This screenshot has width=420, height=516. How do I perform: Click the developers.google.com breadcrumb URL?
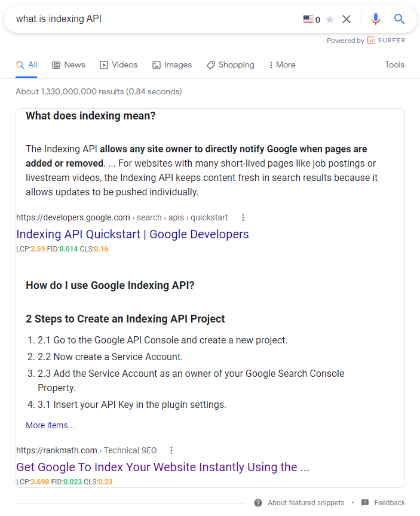[x=122, y=217]
